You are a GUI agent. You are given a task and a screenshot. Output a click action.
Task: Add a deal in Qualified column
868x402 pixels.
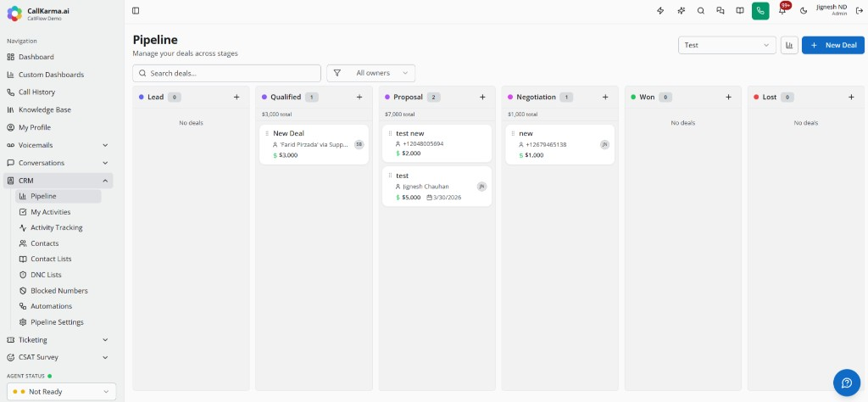[x=359, y=97]
